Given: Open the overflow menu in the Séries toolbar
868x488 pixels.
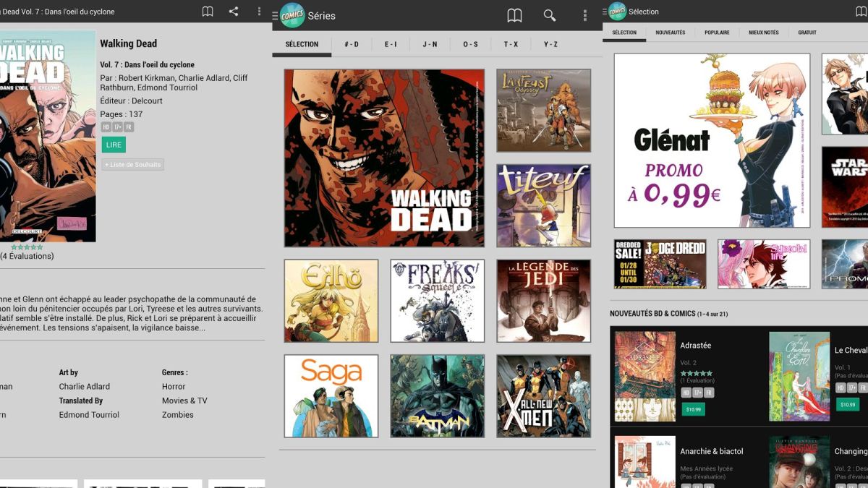Looking at the screenshot, I should 584,15.
